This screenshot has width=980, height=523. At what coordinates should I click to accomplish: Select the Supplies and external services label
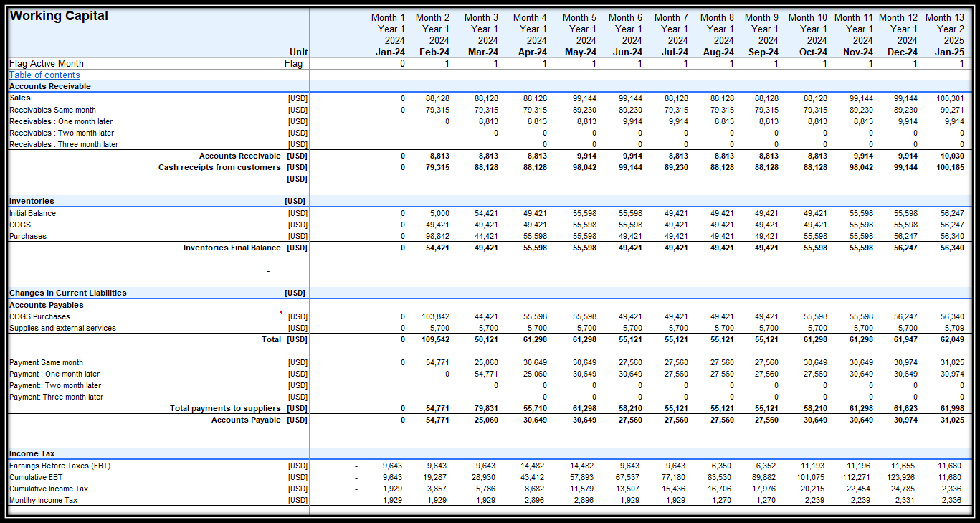click(x=62, y=328)
